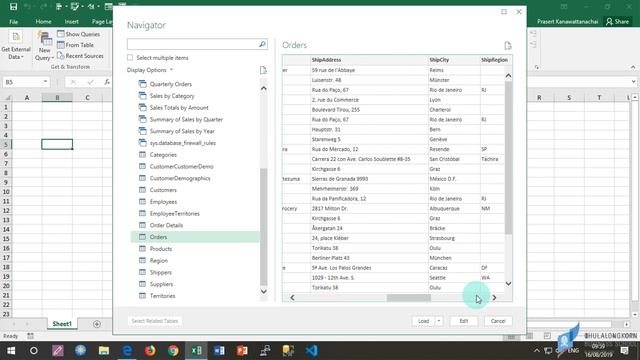Click Recent Sources in ribbon
The width and height of the screenshot is (640, 360).
(80, 56)
